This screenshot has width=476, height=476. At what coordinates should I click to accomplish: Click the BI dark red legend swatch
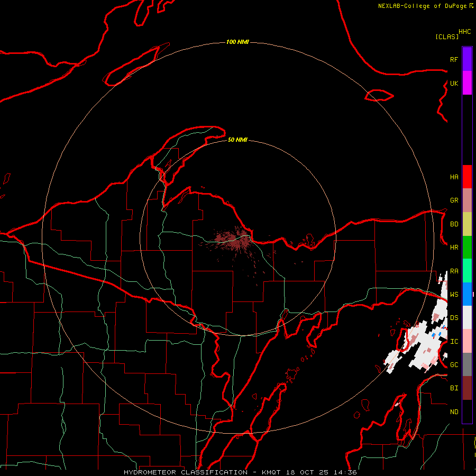tap(467, 388)
